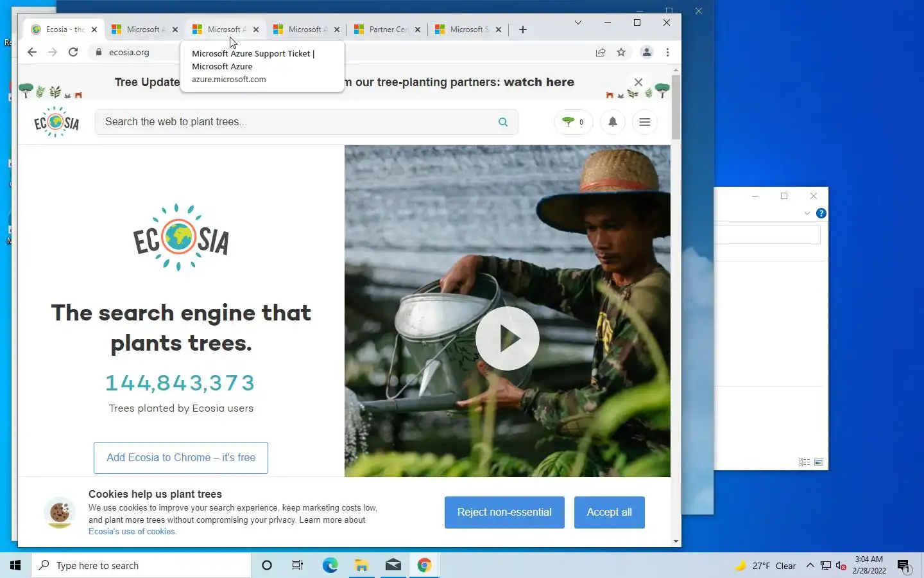Click the large Ecosia logo on page

(181, 238)
